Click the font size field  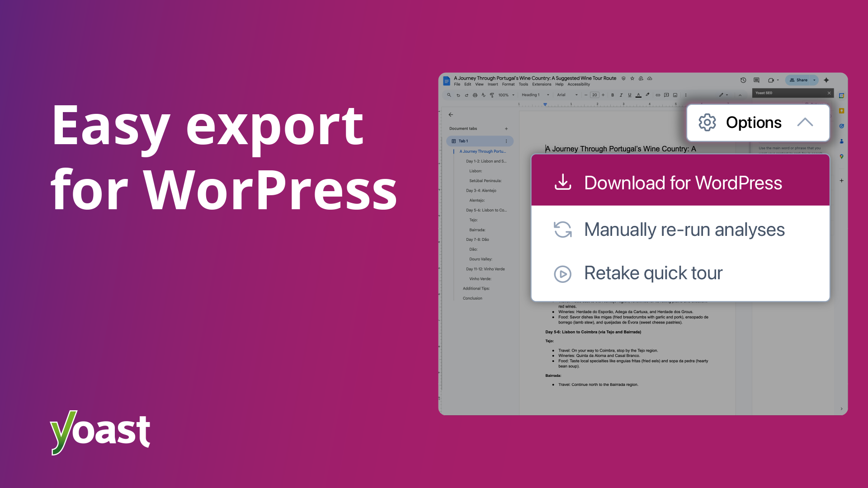coord(594,95)
